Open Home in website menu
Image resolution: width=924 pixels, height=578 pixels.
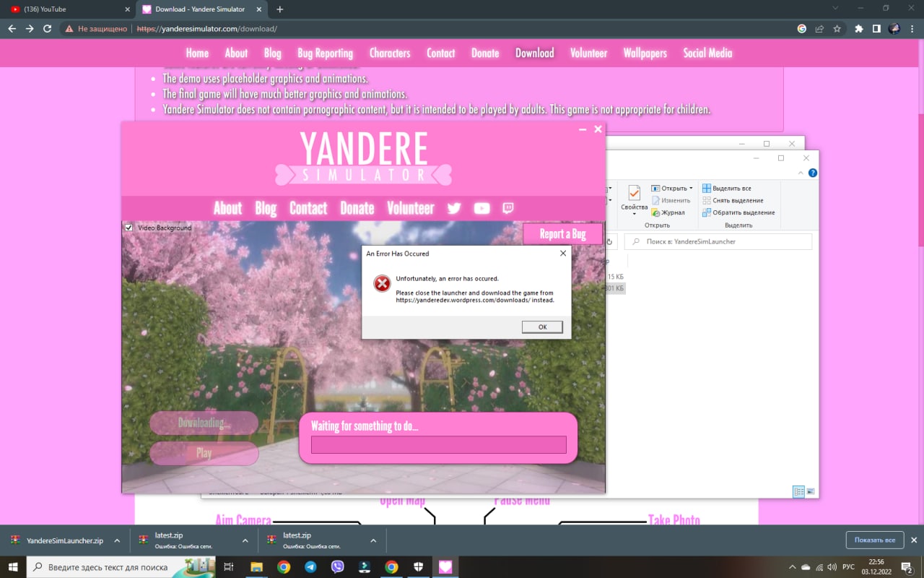197,53
